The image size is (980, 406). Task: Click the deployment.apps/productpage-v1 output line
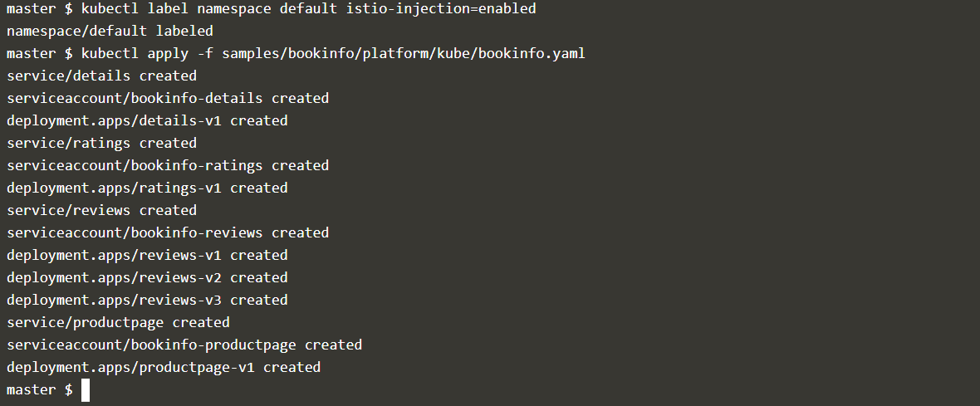(164, 367)
